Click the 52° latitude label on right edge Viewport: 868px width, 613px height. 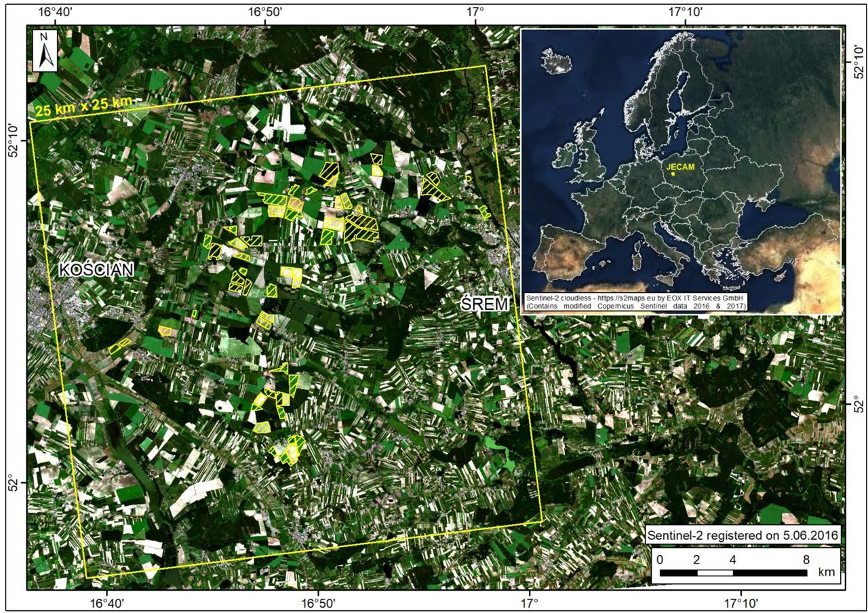point(857,405)
